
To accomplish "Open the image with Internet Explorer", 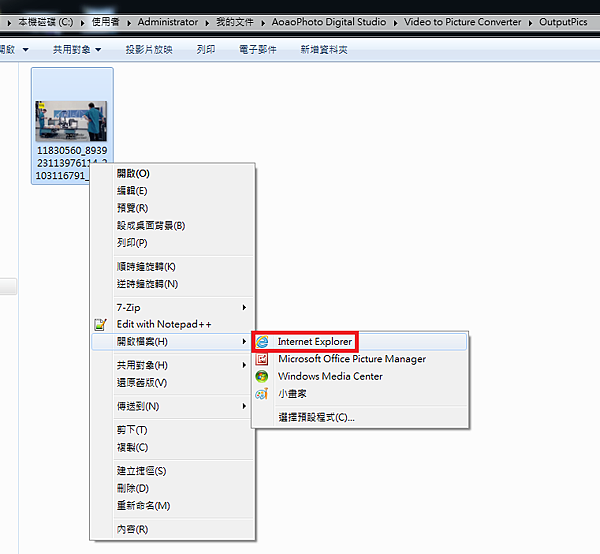I will pos(359,342).
